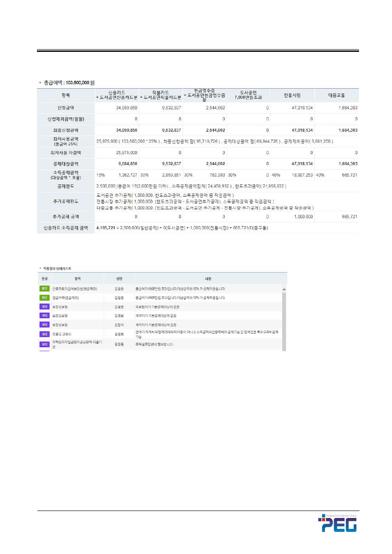Click the scroll-up arrow in the detail list
This screenshot has height=554, width=392.
284,290
